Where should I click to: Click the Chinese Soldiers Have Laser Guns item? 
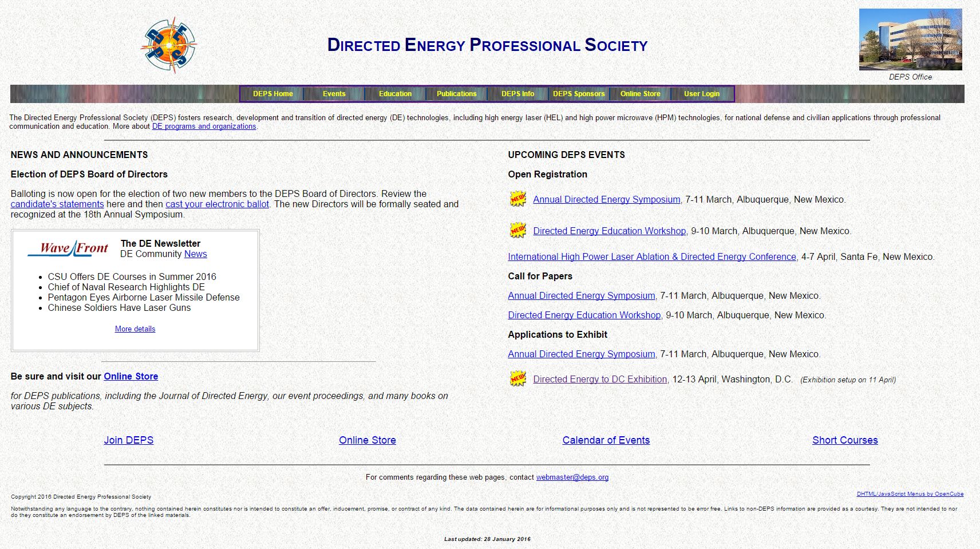point(120,308)
